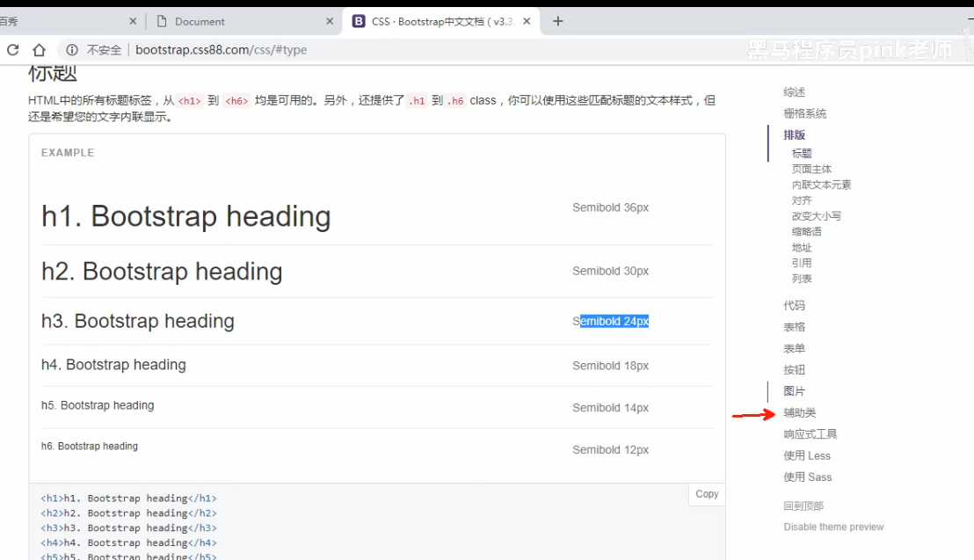The image size is (974, 560).
Task: Go to 页面主体 subsection
Action: (x=811, y=169)
